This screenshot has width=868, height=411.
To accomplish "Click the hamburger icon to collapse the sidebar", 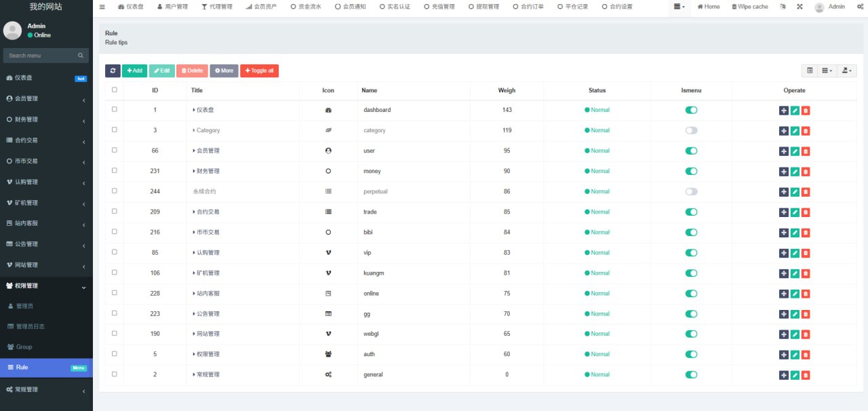I will click(x=102, y=7).
